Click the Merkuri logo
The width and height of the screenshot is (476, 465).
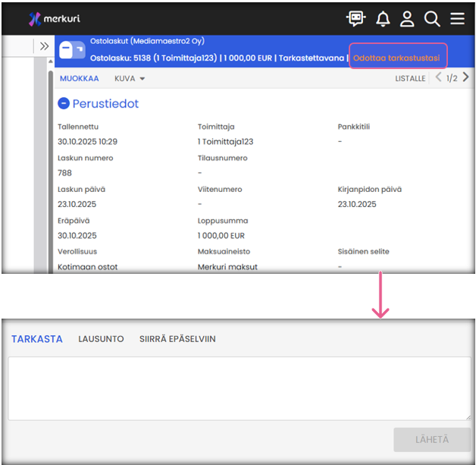(54, 19)
